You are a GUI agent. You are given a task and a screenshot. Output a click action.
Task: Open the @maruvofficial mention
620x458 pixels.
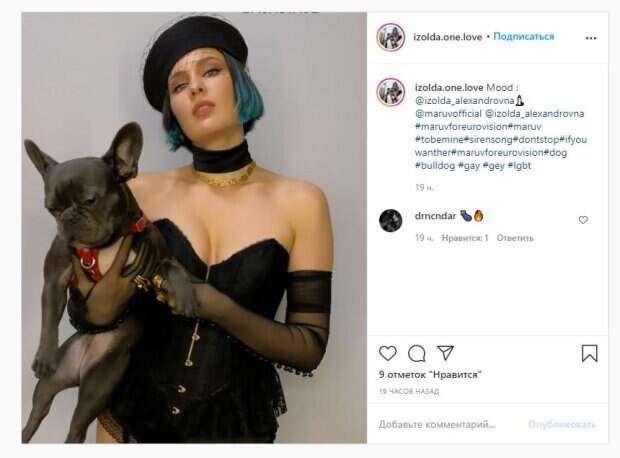click(x=448, y=114)
